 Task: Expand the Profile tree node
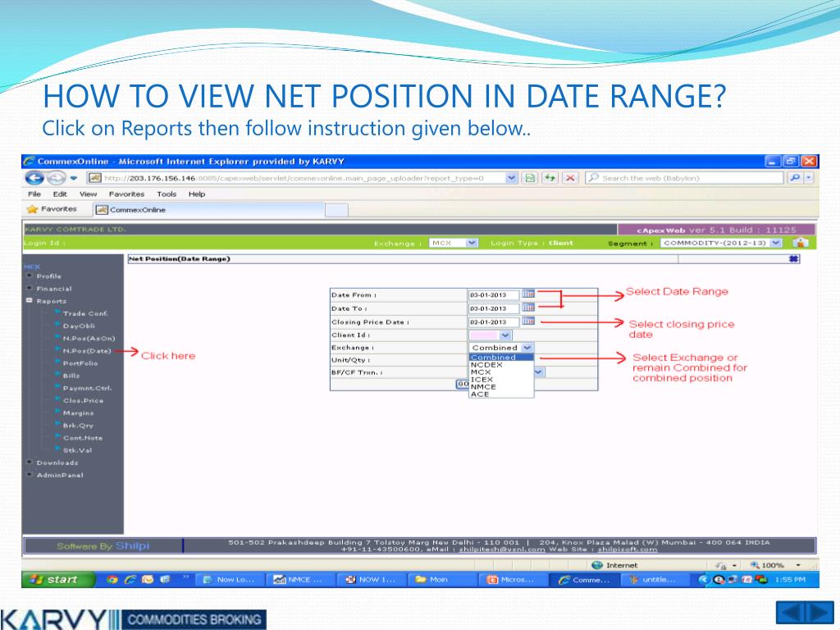pos(30,276)
